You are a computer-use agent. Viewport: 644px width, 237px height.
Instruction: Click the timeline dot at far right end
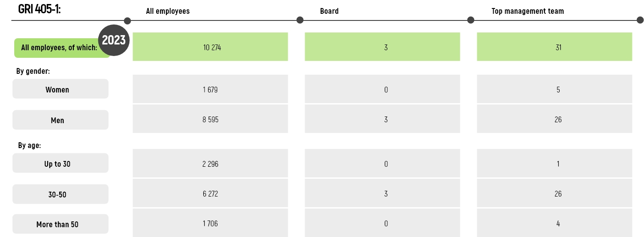(x=640, y=20)
